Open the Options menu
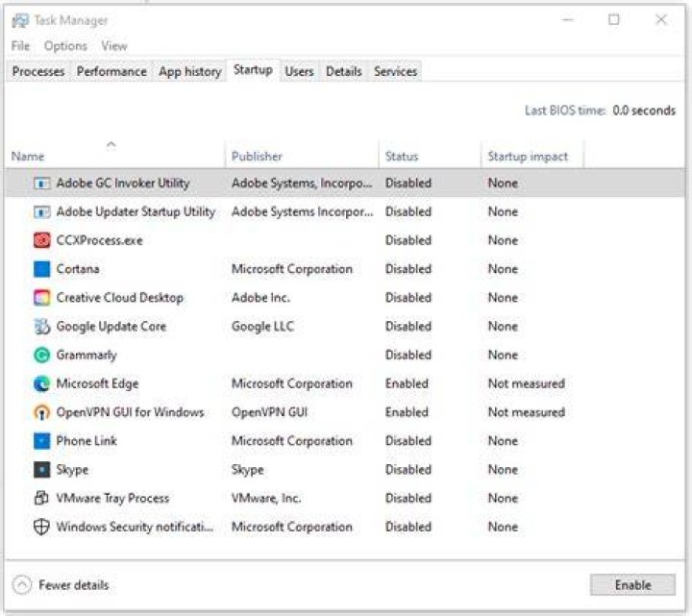The image size is (692, 616). coord(65,46)
